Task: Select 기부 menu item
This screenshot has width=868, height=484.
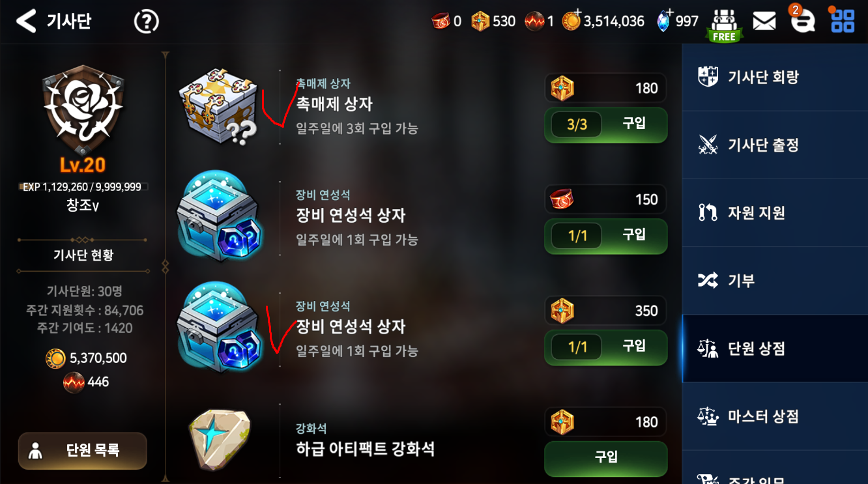Action: click(775, 280)
